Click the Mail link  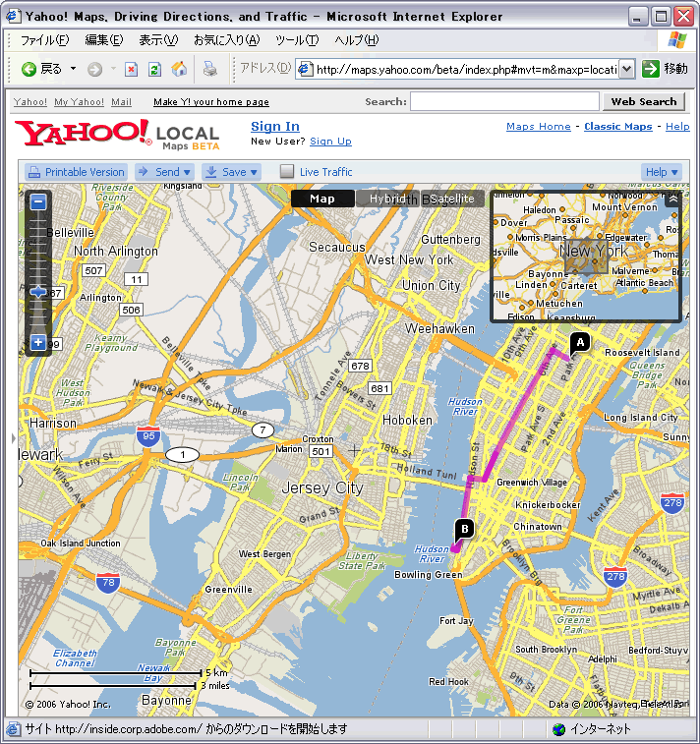point(122,101)
